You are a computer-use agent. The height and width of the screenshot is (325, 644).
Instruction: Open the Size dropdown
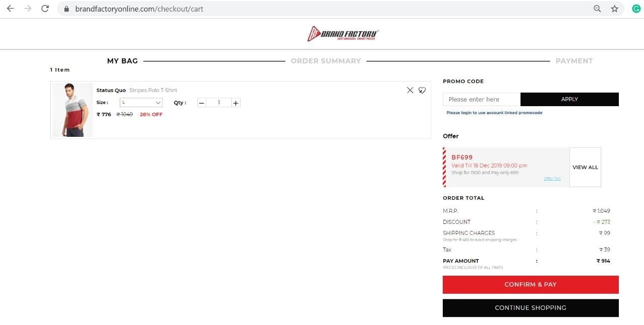(x=141, y=103)
